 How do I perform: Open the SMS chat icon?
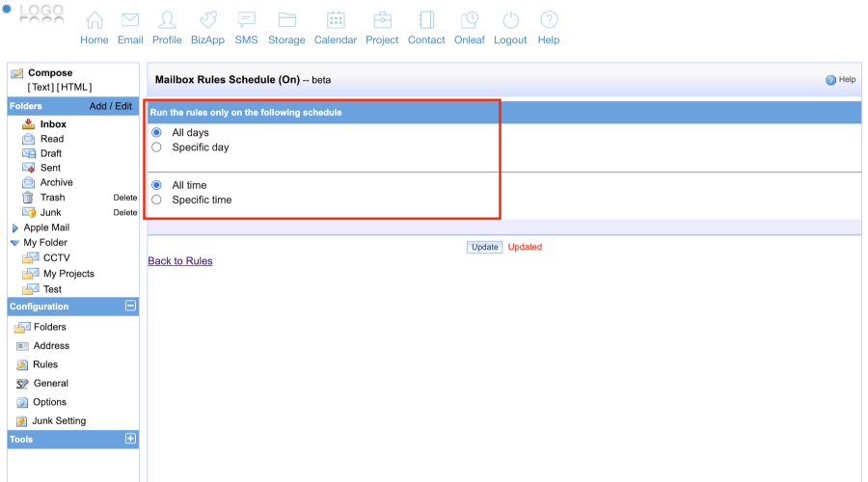pos(246,20)
